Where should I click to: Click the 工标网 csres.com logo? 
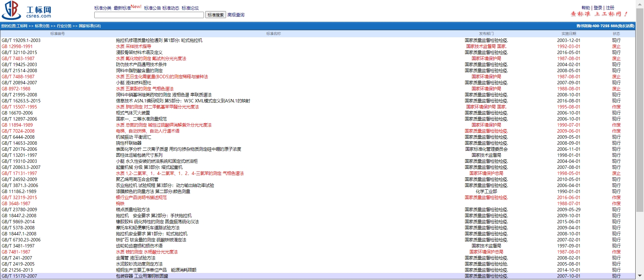tap(27, 10)
